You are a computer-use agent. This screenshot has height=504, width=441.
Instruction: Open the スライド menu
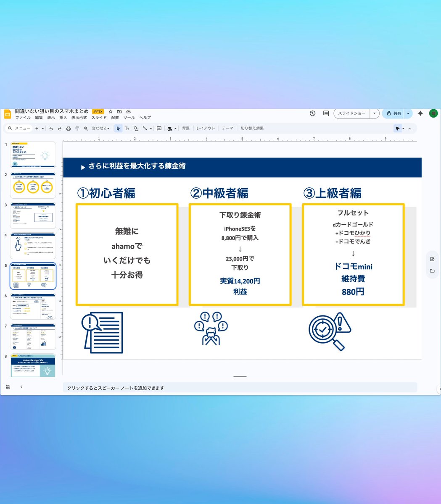pos(99,118)
